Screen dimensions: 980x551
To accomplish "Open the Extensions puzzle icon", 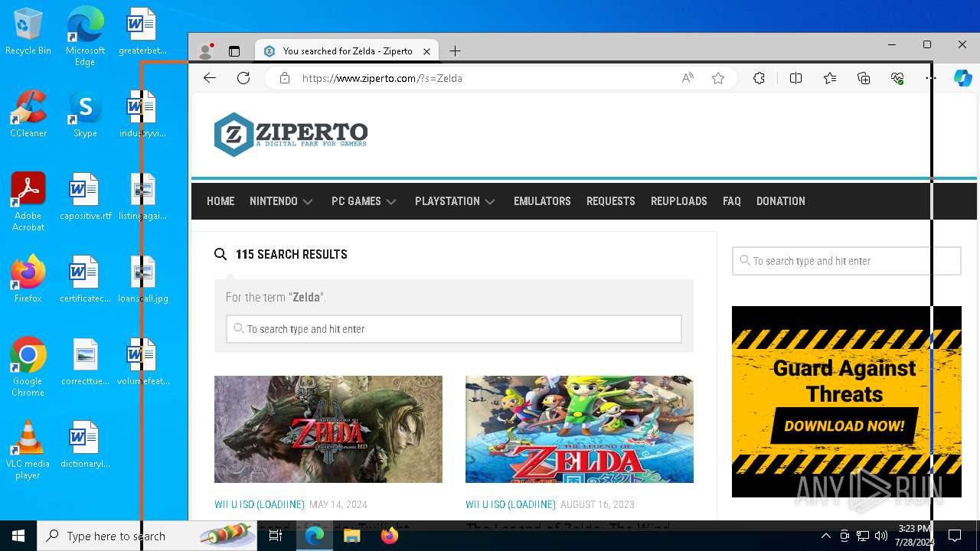I will pyautogui.click(x=759, y=78).
